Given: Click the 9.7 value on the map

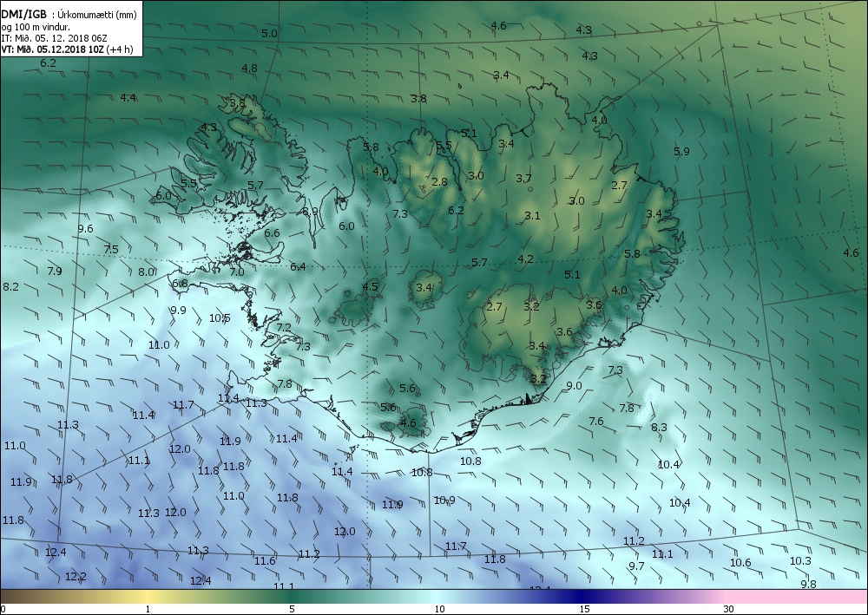Looking at the screenshot, I should pos(637,566).
